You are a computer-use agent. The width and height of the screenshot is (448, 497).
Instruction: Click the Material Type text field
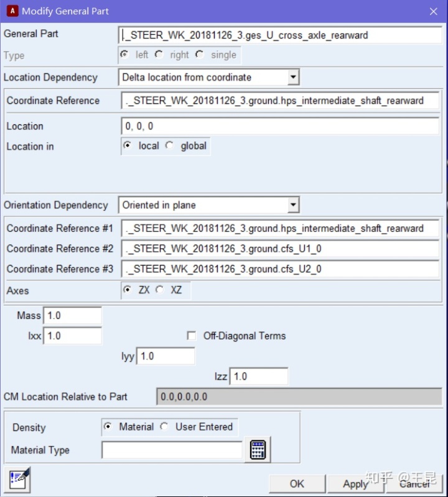point(172,450)
